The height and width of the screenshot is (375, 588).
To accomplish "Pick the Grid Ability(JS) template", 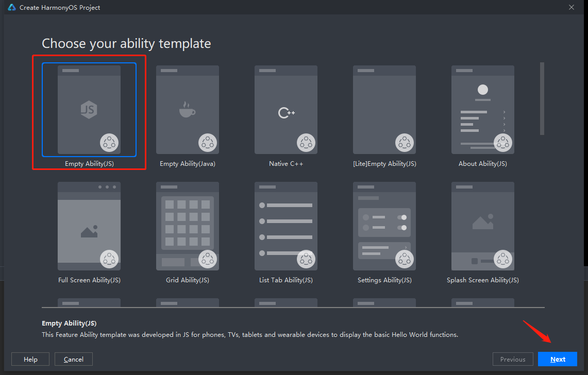I will coord(188,226).
